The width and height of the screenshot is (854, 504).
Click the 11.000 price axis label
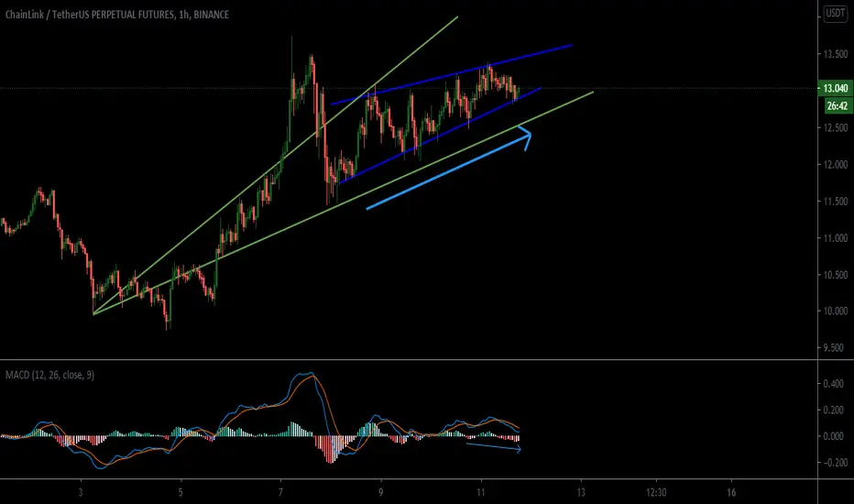pyautogui.click(x=835, y=238)
